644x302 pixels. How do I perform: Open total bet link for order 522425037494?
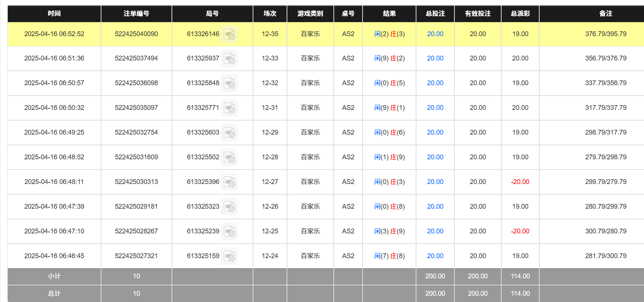coord(435,58)
